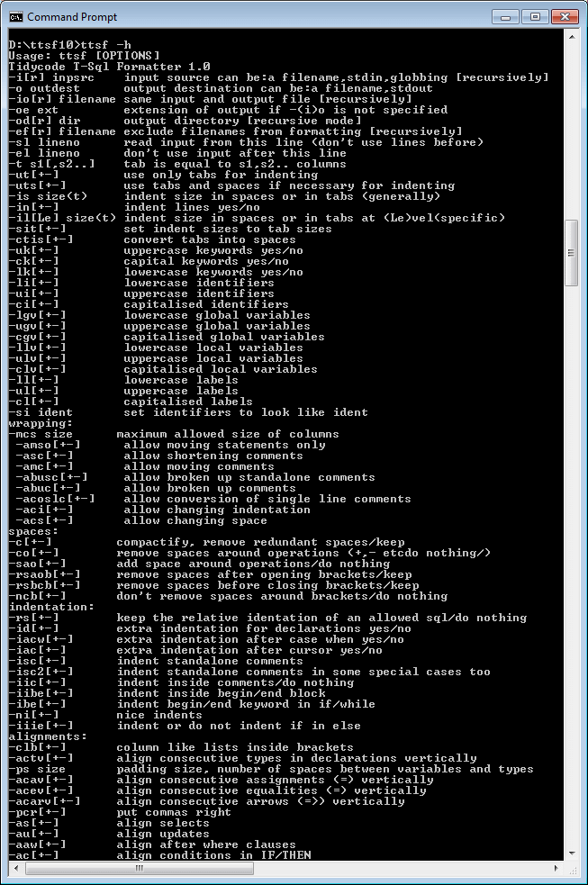
Task: Click the 'indentation:' section heading text
Action: [x=51, y=608]
